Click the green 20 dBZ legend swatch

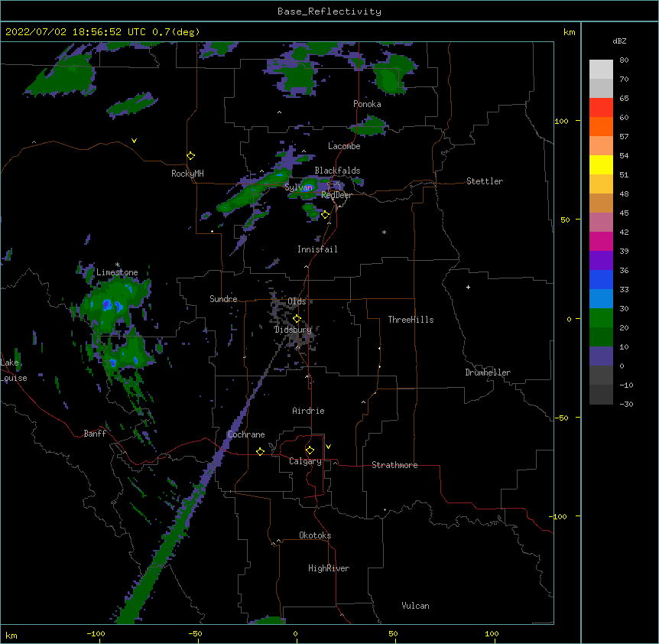601,318
